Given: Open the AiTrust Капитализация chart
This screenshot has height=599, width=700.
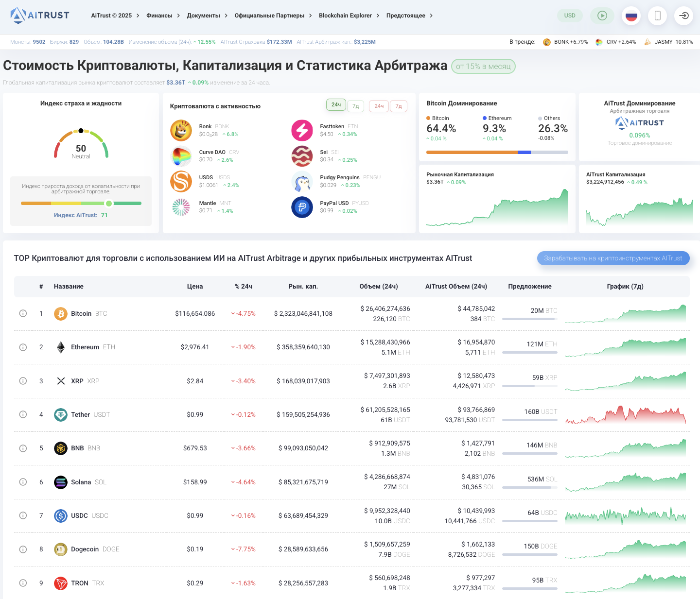Looking at the screenshot, I should 640,211.
